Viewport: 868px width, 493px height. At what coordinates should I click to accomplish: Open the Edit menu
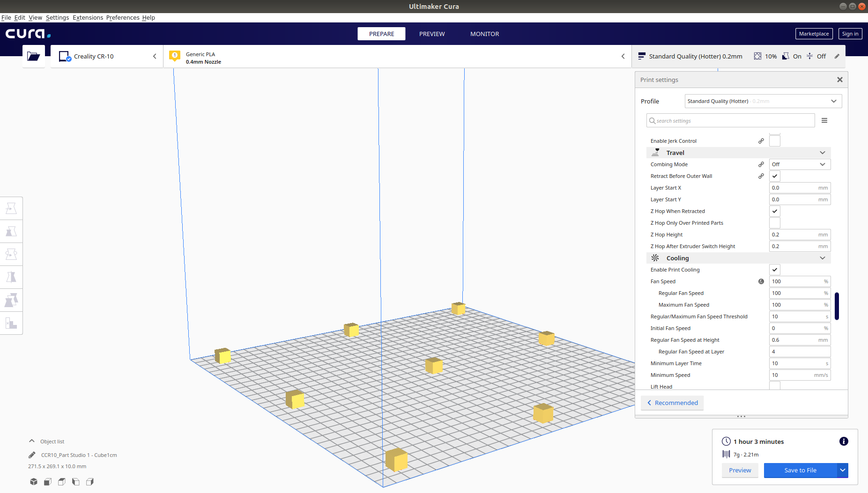20,18
